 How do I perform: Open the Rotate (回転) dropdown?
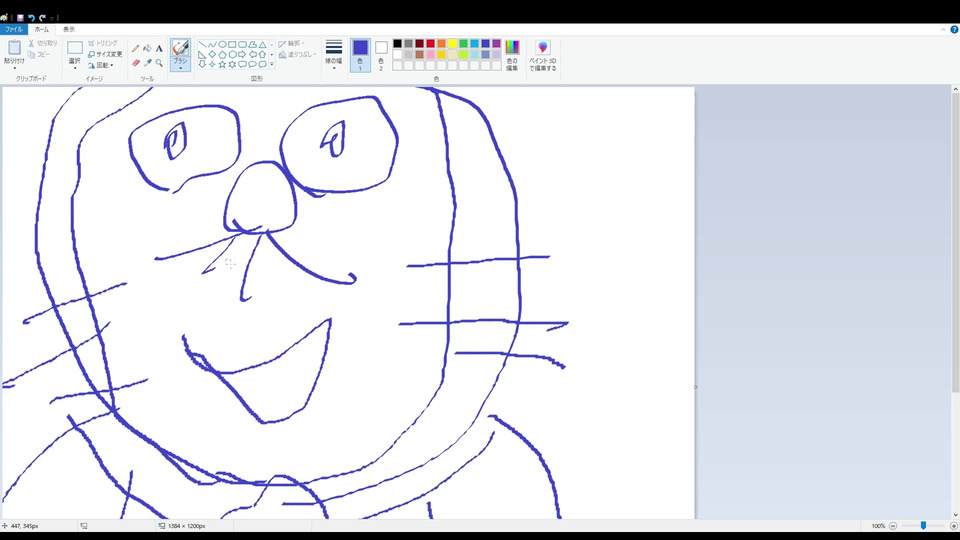(x=101, y=65)
